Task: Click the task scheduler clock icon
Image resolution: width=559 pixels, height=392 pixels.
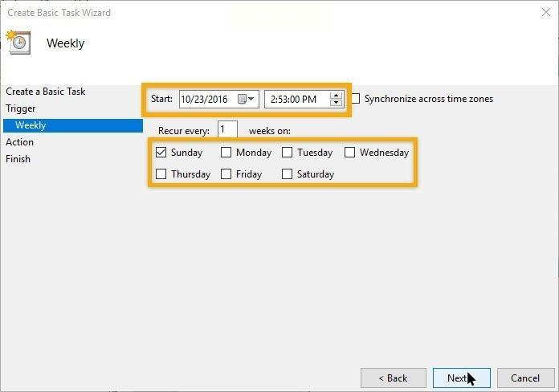Action: (x=18, y=43)
